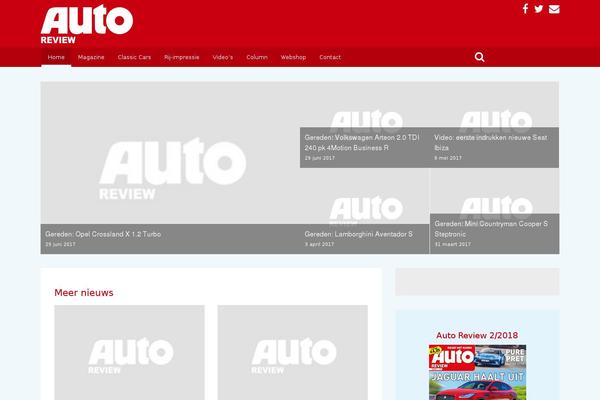Open the Opel Crossland X 1.2 Turbo article
The height and width of the screenshot is (400, 600).
tap(103, 234)
